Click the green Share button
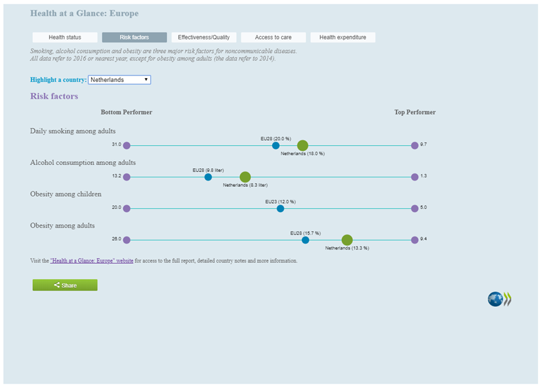545x392 pixels. (65, 285)
